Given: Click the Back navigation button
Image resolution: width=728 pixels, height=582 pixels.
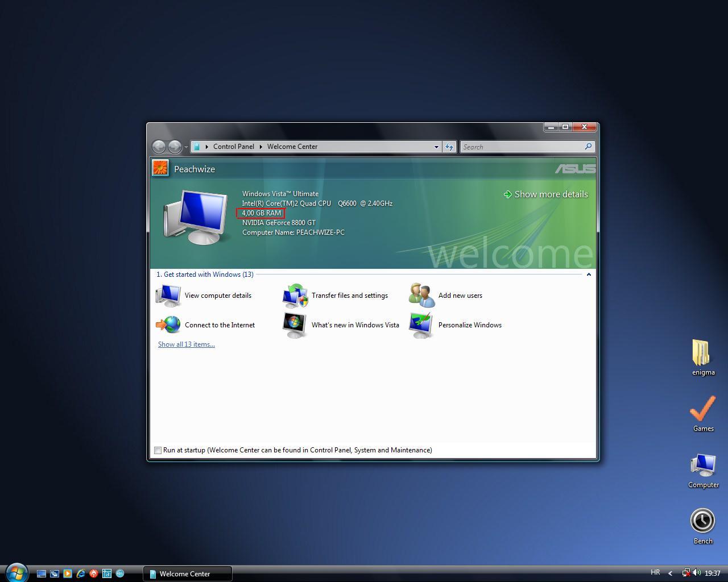Looking at the screenshot, I should tap(159, 147).
